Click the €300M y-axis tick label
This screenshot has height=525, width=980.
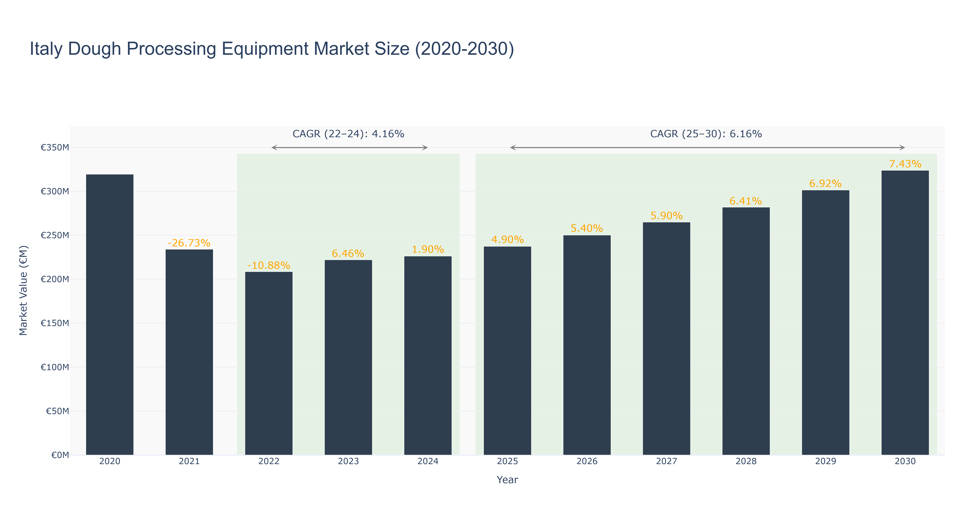tap(55, 191)
